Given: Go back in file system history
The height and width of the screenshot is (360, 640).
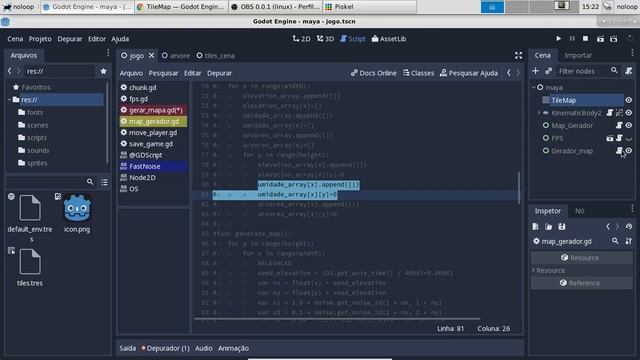Looking at the screenshot, I should tap(9, 71).
